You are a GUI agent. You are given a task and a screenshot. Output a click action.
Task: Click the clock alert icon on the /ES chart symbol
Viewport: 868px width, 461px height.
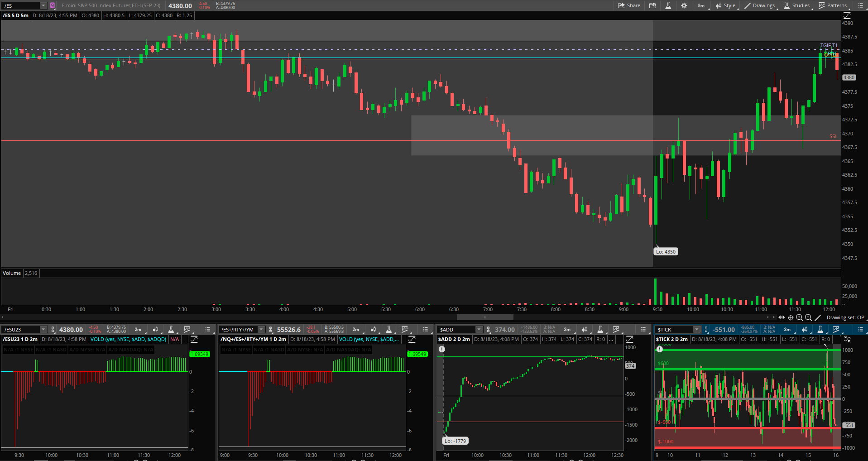(x=53, y=5)
